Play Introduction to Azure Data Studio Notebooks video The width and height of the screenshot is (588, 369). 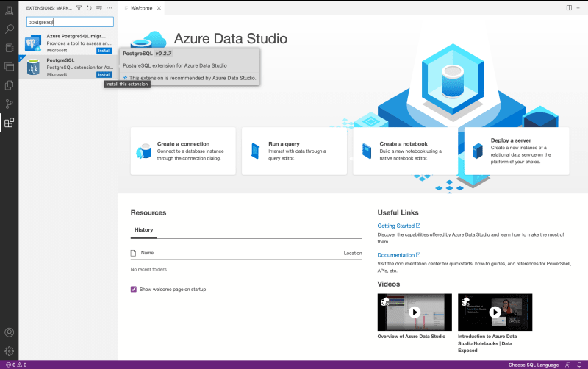tap(495, 312)
